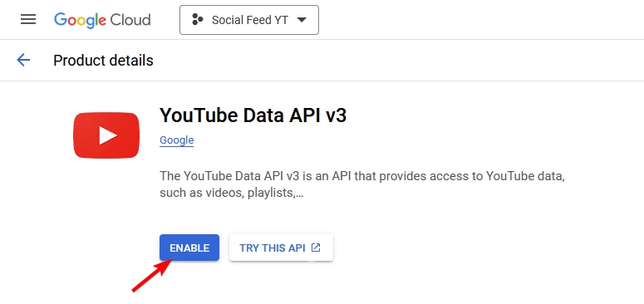Go back with the blue arrow
This screenshot has width=644, height=304.
(23, 61)
